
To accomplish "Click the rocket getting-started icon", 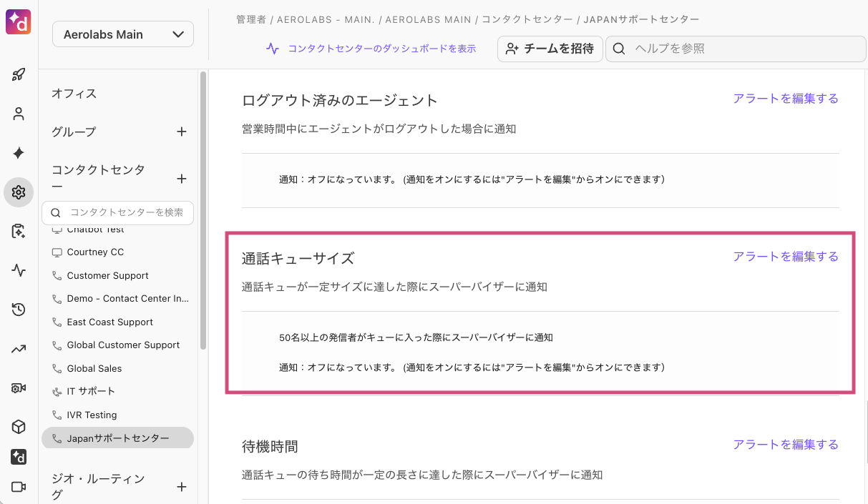I will click(x=18, y=74).
